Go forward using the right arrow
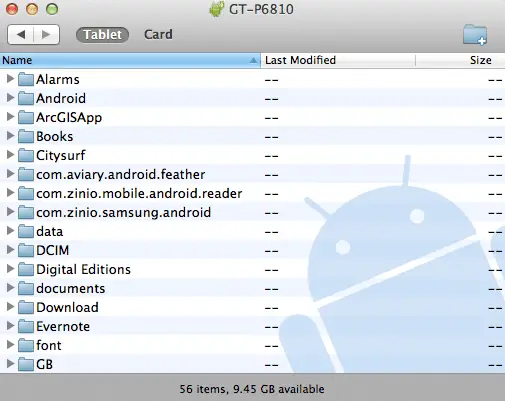Image resolution: width=505 pixels, height=401 pixels. (46, 34)
